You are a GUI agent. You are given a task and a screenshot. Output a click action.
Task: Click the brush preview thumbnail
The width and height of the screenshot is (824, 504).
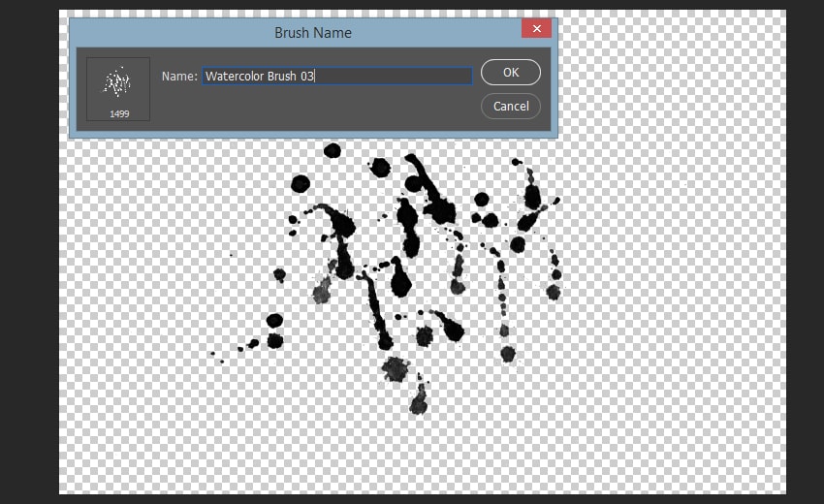click(117, 83)
